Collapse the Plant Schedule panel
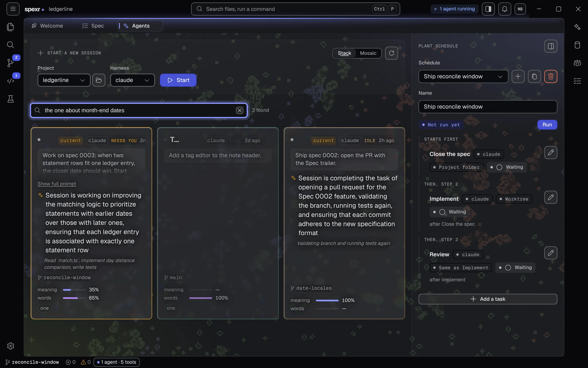Image resolution: width=588 pixels, height=368 pixels. click(551, 46)
